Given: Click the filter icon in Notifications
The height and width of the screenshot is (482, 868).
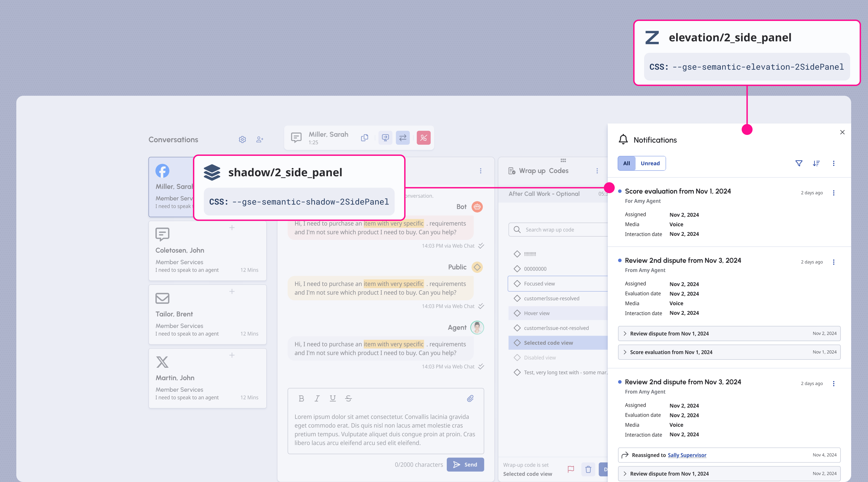Looking at the screenshot, I should click(799, 163).
